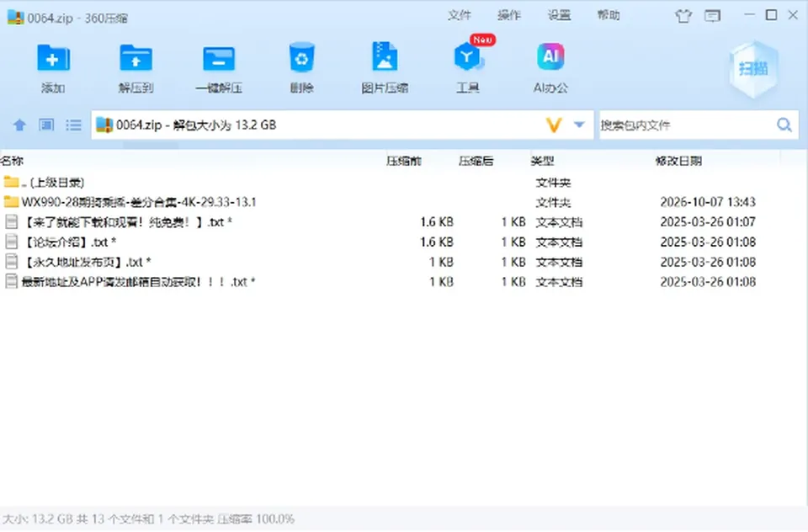Expand the address bar dropdown arrow
This screenshot has height=532, width=808.
pyautogui.click(x=579, y=125)
